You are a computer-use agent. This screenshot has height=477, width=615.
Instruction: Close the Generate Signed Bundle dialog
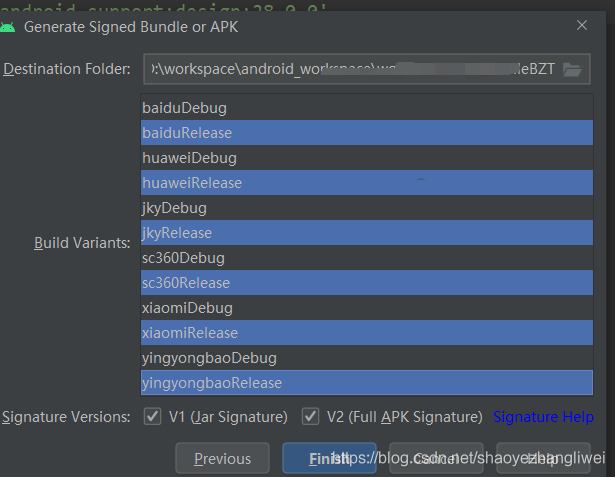[x=582, y=25]
